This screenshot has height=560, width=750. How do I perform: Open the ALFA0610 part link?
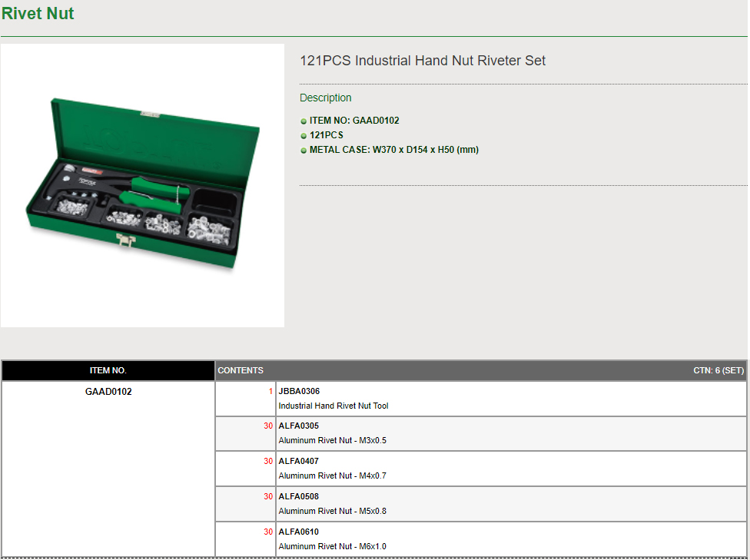[298, 532]
